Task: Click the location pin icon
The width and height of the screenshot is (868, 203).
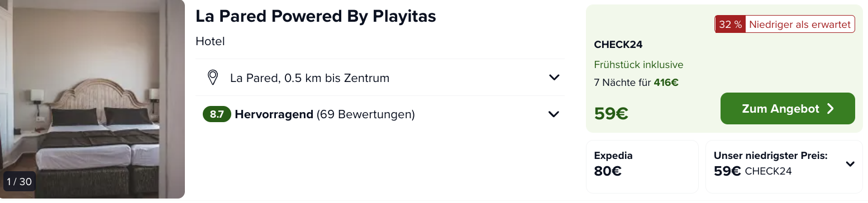Action: pyautogui.click(x=212, y=78)
